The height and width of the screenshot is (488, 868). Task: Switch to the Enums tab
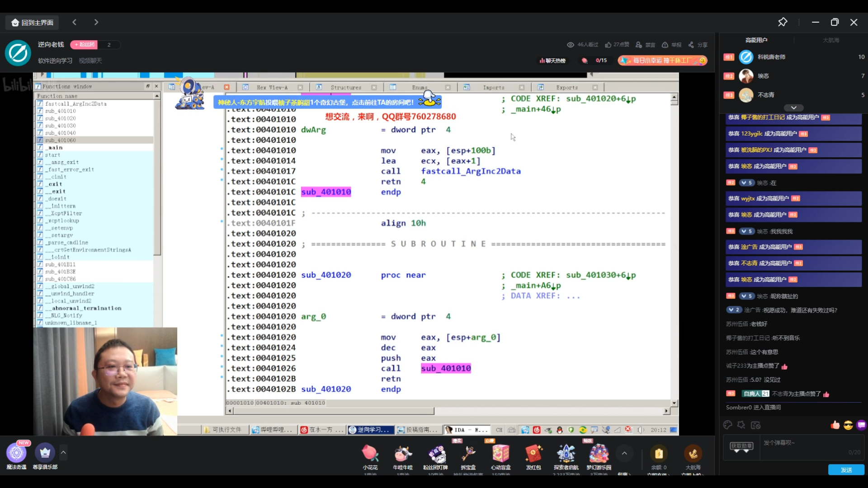(419, 87)
